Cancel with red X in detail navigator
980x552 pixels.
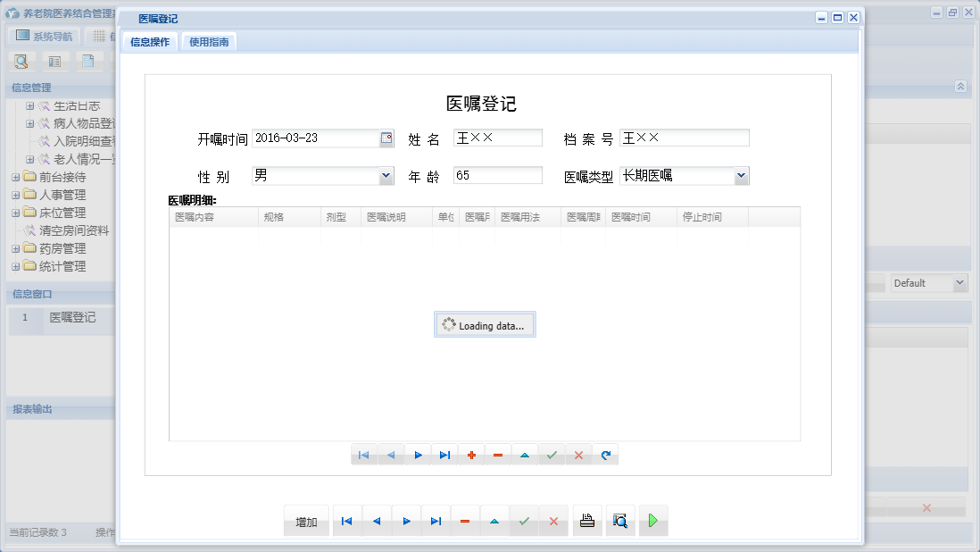(x=578, y=456)
